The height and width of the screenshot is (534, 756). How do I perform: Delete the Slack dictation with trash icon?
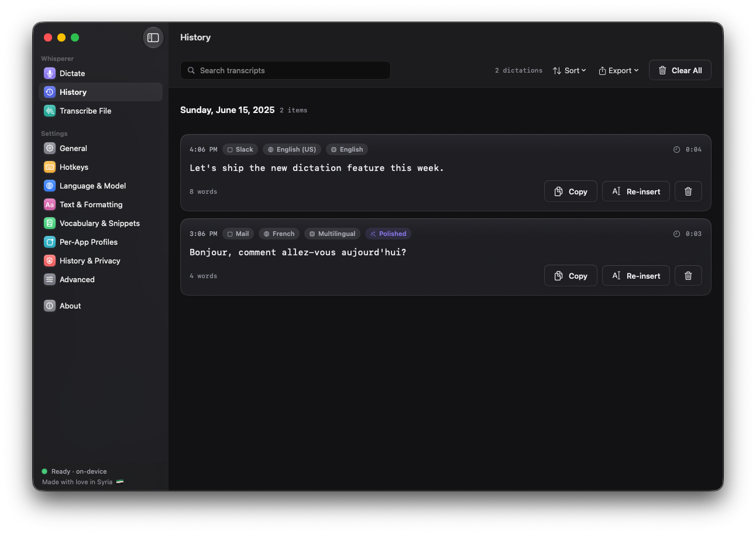pyautogui.click(x=688, y=191)
